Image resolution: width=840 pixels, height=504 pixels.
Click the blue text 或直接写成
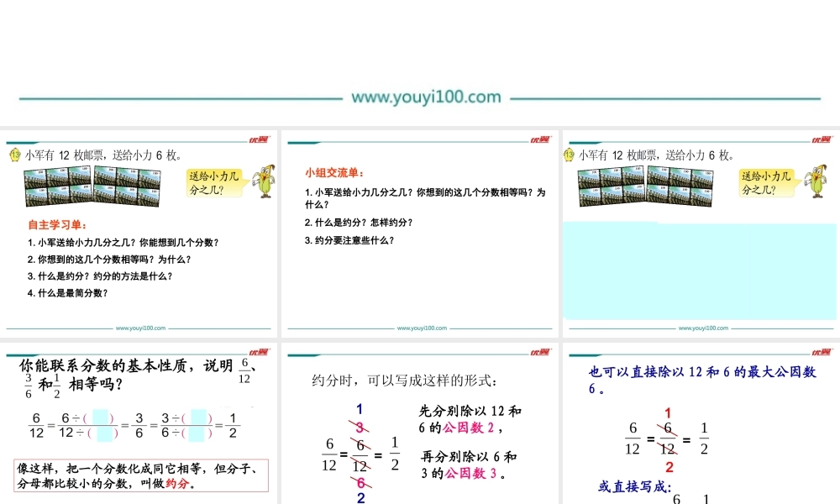click(635, 486)
